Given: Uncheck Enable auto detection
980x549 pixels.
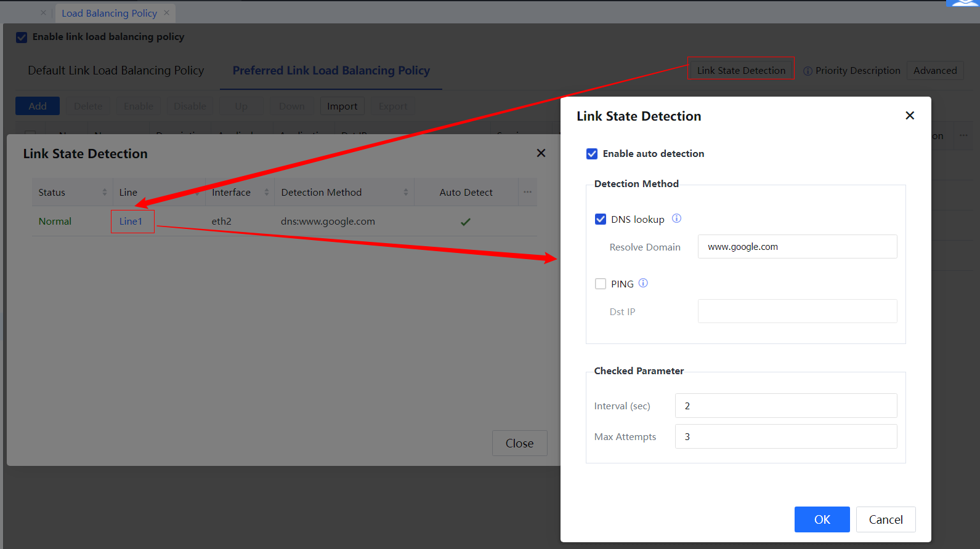Looking at the screenshot, I should [592, 154].
